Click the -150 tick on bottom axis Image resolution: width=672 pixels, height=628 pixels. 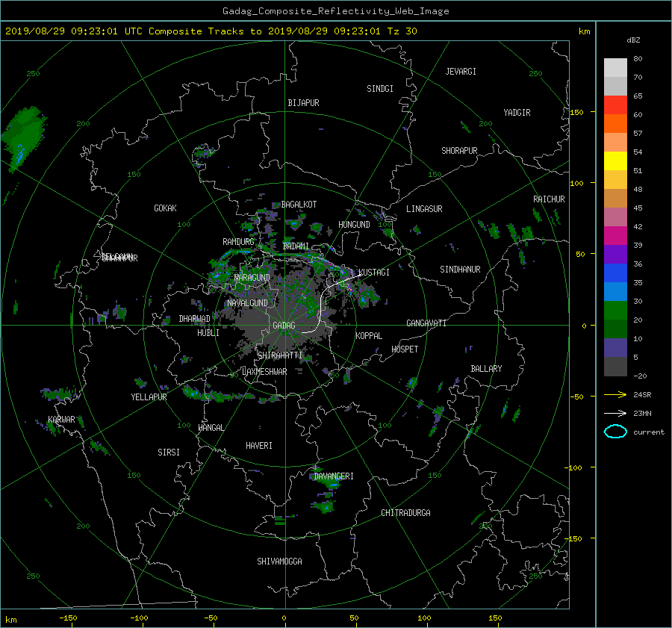pyautogui.click(x=68, y=618)
